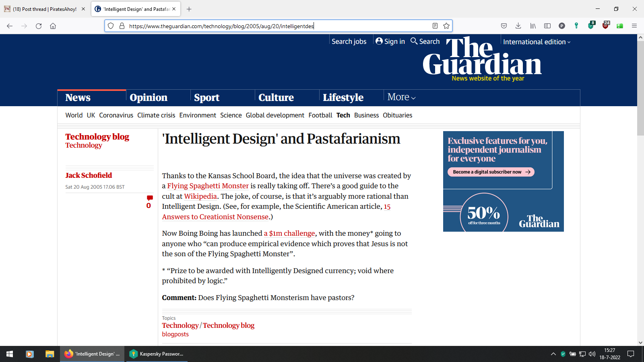The width and height of the screenshot is (644, 362).
Task: Go to Business subsection
Action: point(366,115)
